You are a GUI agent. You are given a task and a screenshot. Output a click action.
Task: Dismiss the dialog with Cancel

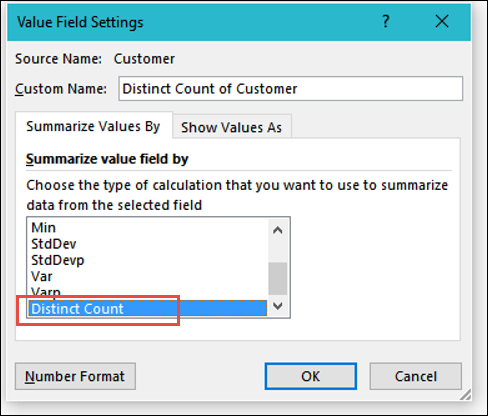coord(416,376)
